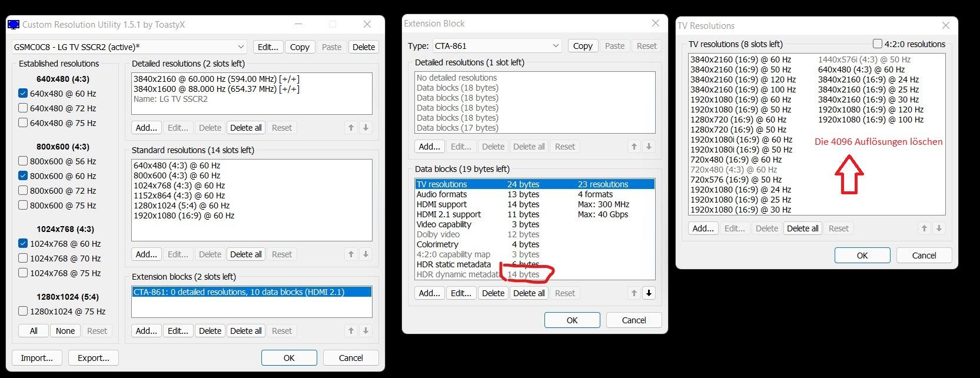This screenshot has height=378, width=980.
Task: Select 3840x2160 (16:9) @ 120 Hz TV resolution
Action: (x=743, y=79)
